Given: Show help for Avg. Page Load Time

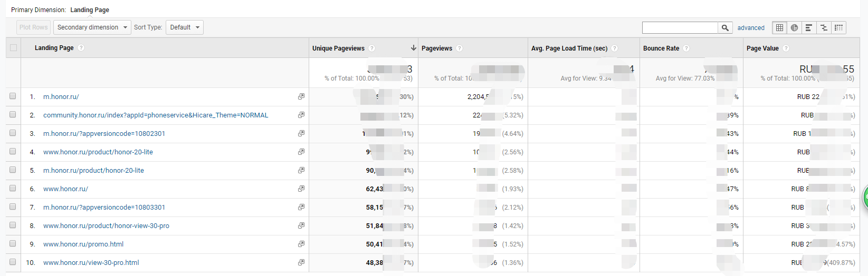Looking at the screenshot, I should click(615, 48).
